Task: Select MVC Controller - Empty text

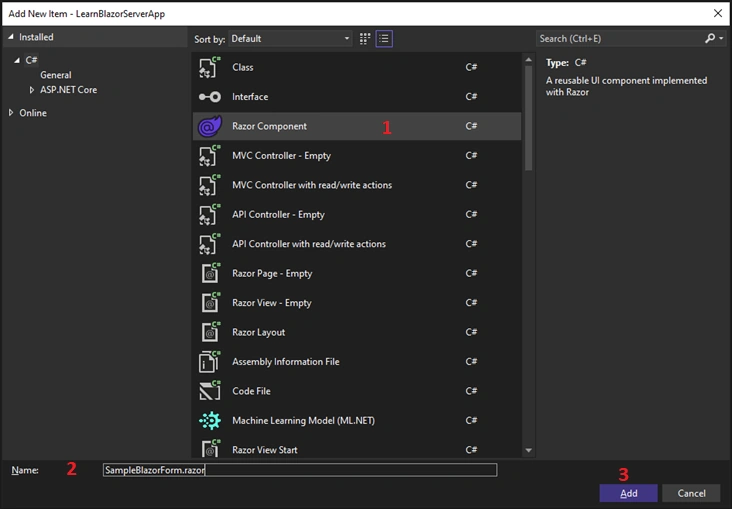Action: pyautogui.click(x=282, y=156)
